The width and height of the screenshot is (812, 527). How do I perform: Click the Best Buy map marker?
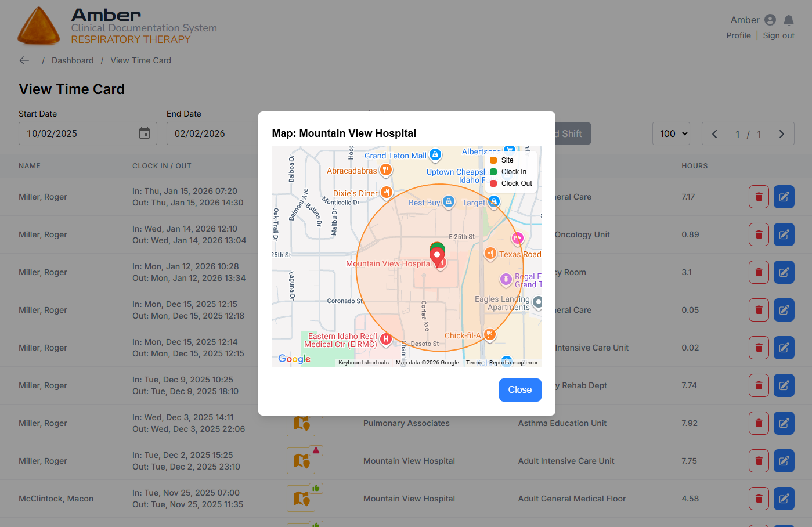(x=448, y=202)
